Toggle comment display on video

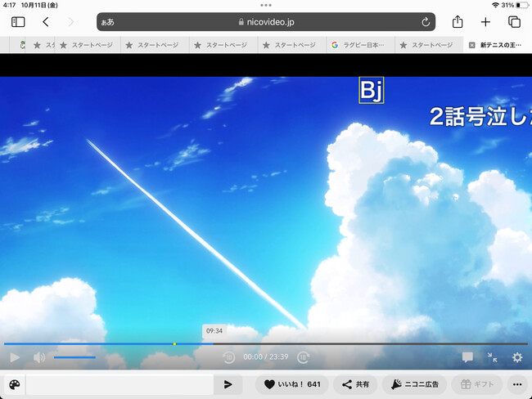tap(467, 357)
